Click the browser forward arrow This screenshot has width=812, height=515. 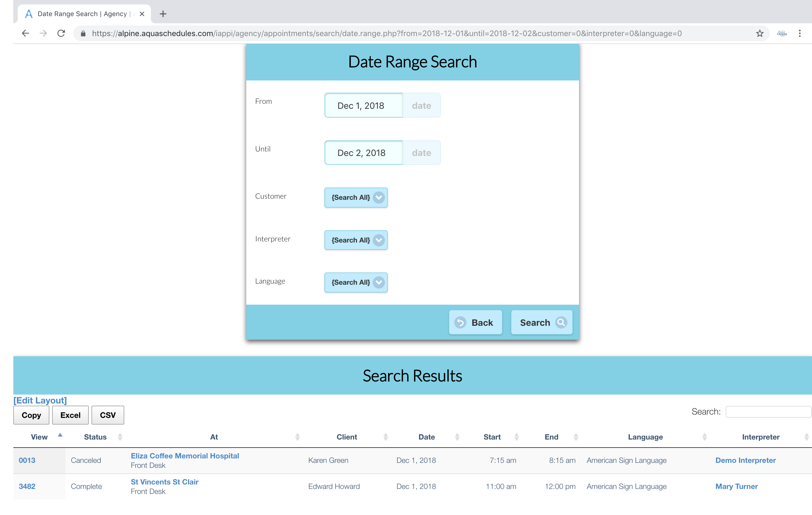point(43,33)
